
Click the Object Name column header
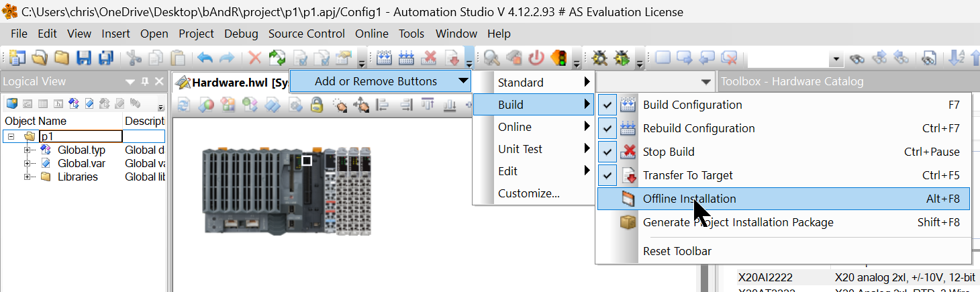(x=62, y=121)
